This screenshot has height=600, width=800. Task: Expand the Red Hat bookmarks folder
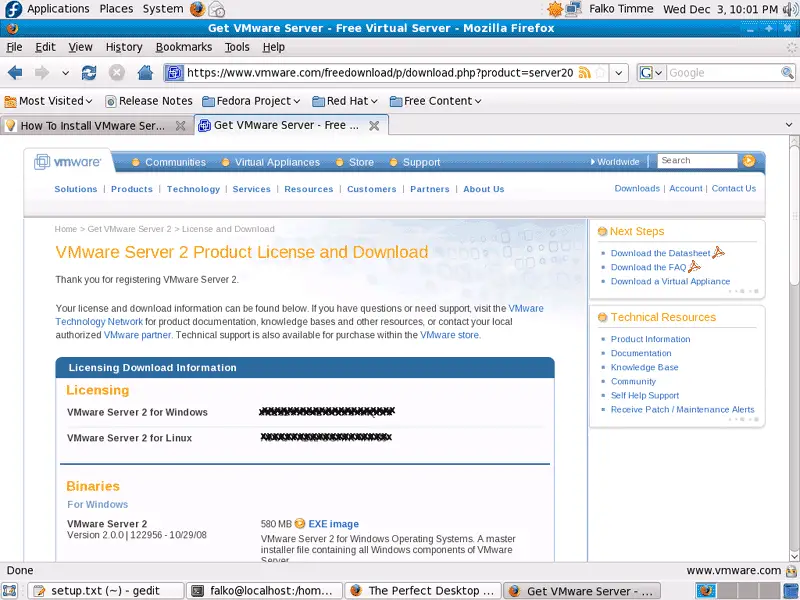(345, 101)
